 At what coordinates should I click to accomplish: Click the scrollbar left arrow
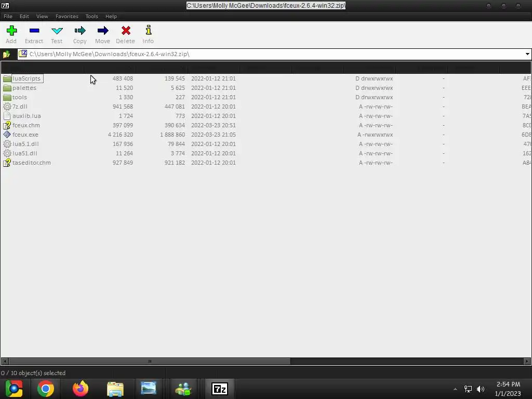(x=4, y=362)
